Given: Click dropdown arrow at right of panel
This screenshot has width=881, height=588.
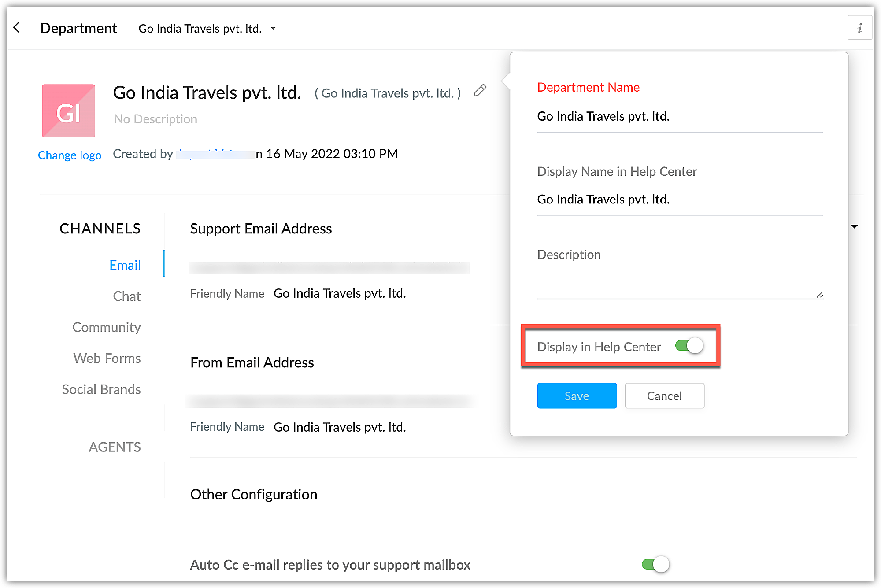Looking at the screenshot, I should click(855, 227).
